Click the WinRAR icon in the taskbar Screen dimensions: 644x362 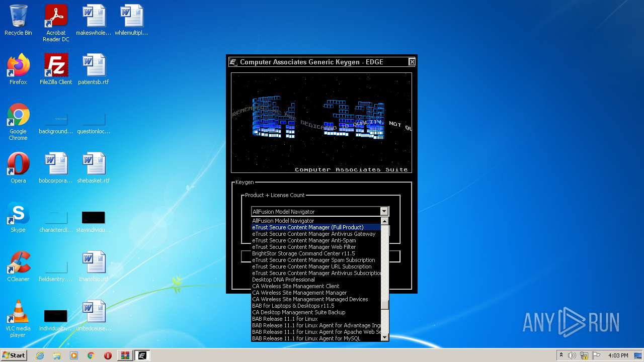pyautogui.click(x=125, y=355)
